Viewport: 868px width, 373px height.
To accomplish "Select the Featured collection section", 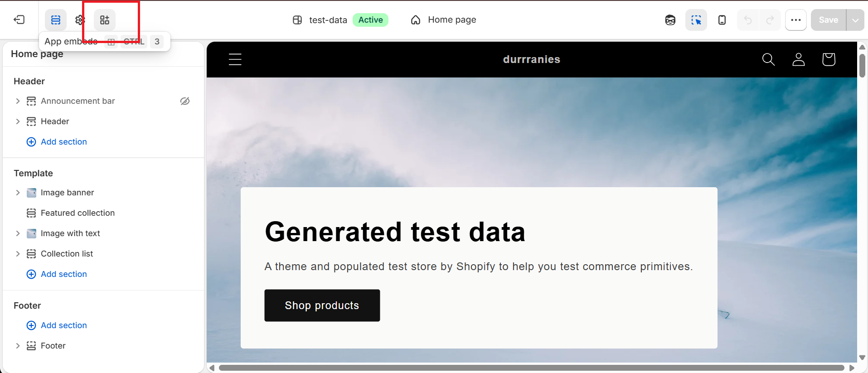I will [103, 213].
